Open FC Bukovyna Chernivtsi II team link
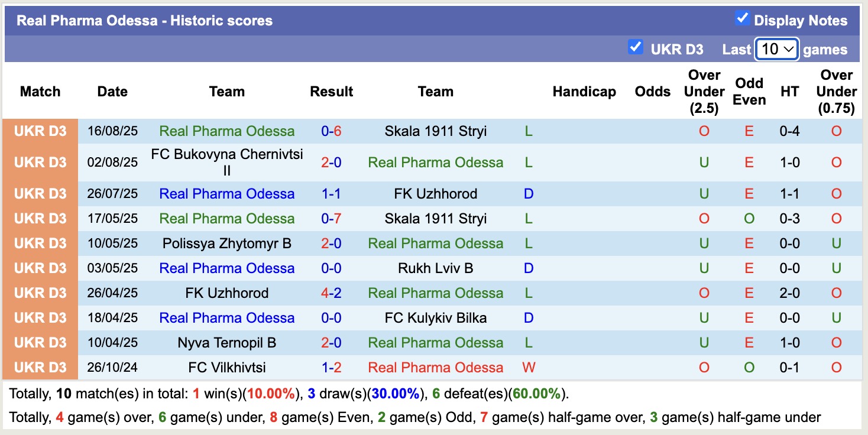The width and height of the screenshot is (868, 435). point(226,162)
